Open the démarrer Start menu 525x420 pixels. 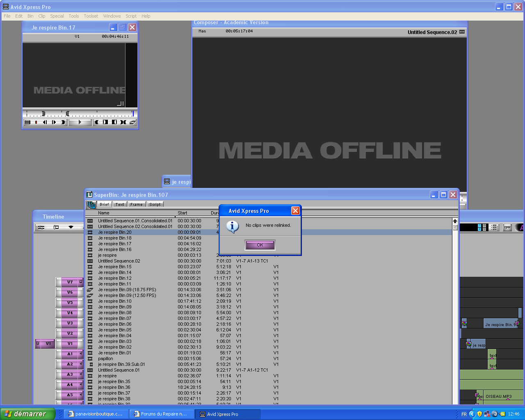tap(27, 414)
